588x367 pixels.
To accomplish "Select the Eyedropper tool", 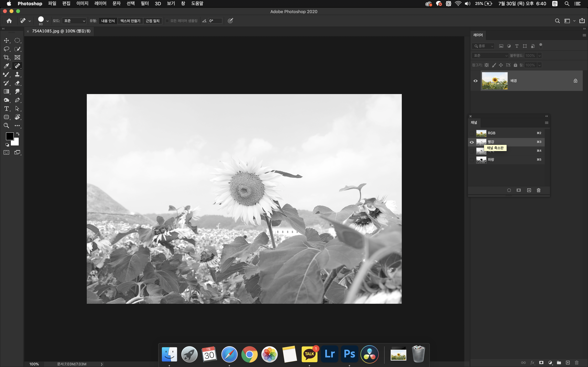I will [x=6, y=66].
